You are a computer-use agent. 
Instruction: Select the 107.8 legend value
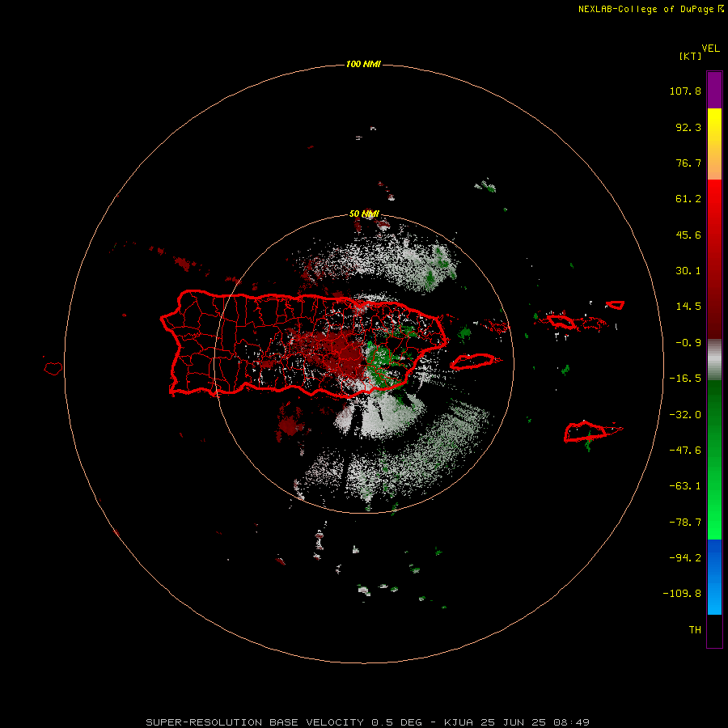(685, 91)
